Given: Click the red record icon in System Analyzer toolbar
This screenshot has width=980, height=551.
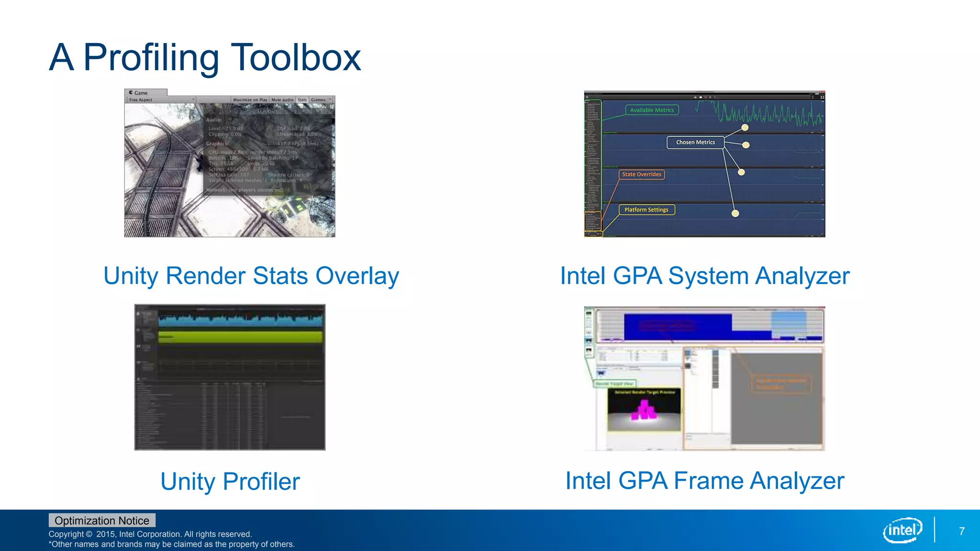Looking at the screenshot, I should (705, 97).
